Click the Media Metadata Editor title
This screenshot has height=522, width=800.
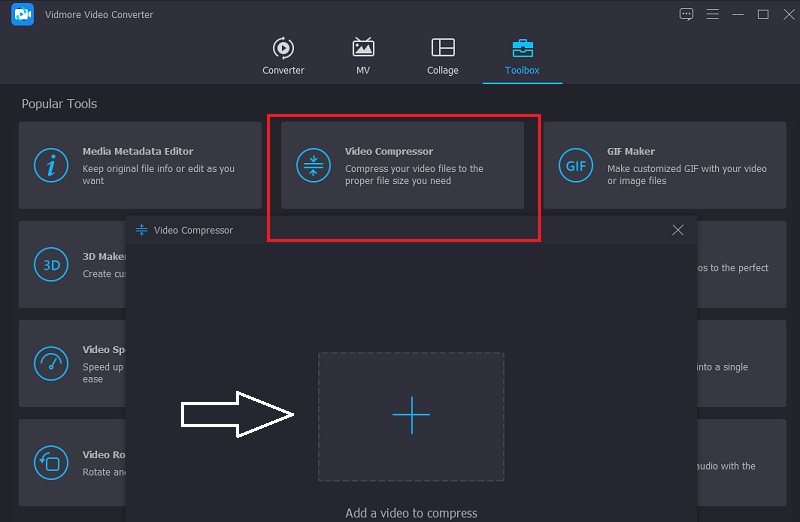[138, 152]
